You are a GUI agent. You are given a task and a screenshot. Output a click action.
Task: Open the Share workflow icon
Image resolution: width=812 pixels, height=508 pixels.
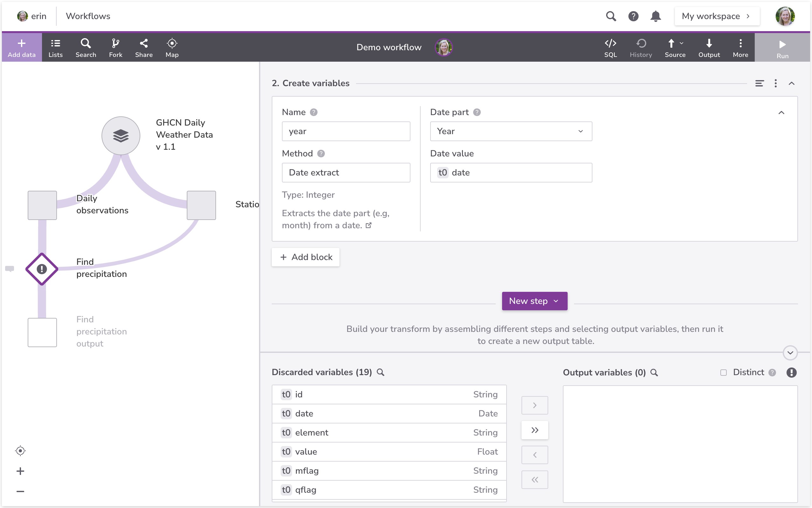pyautogui.click(x=143, y=47)
